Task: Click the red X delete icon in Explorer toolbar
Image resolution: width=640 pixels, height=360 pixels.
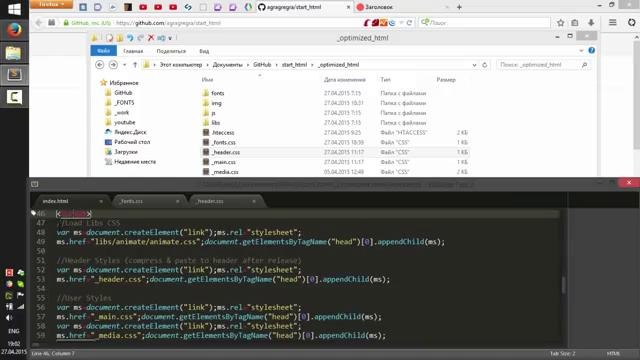Action: coord(151,38)
